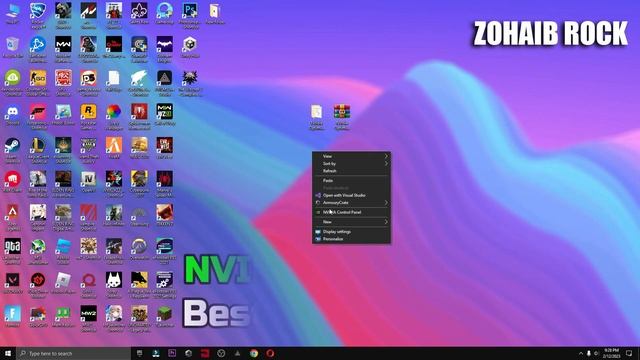Click Open with Visual Studio
The image size is (640, 360).
(x=351, y=195)
